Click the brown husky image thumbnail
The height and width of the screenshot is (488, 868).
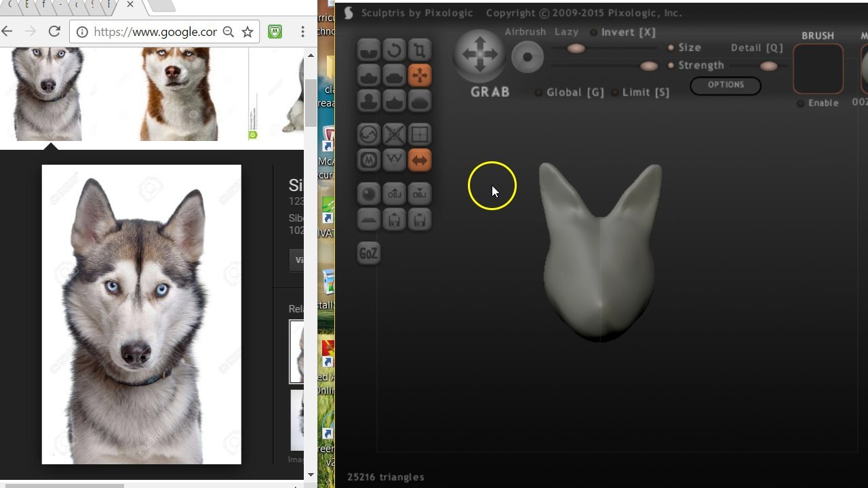(x=179, y=94)
